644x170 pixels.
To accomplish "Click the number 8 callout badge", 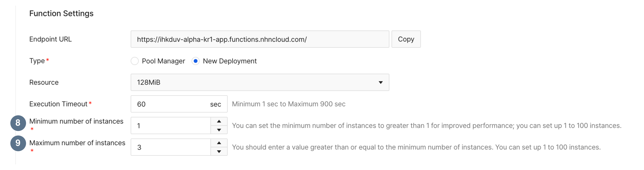I will (x=18, y=123).
